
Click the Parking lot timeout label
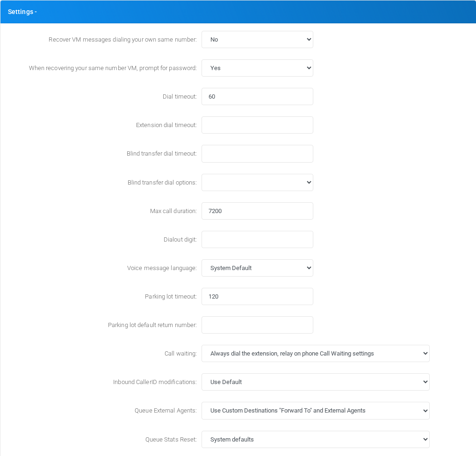click(171, 296)
